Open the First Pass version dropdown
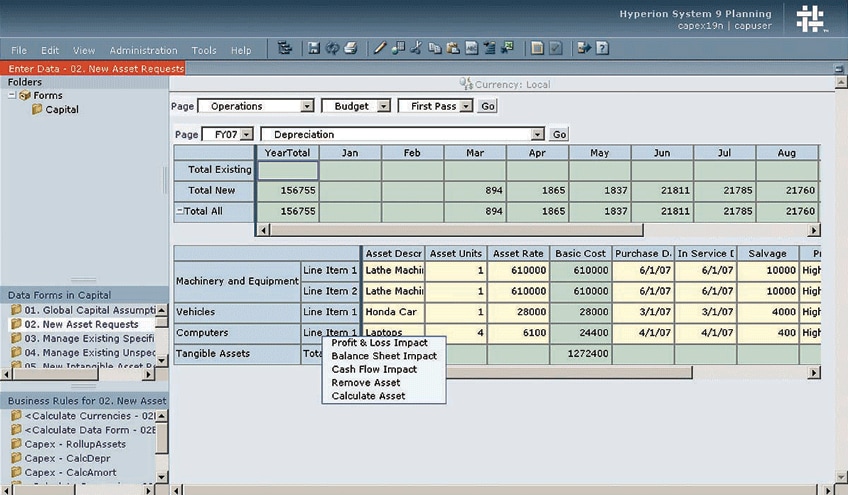Viewport: 848px width, 495px height. 466,106
